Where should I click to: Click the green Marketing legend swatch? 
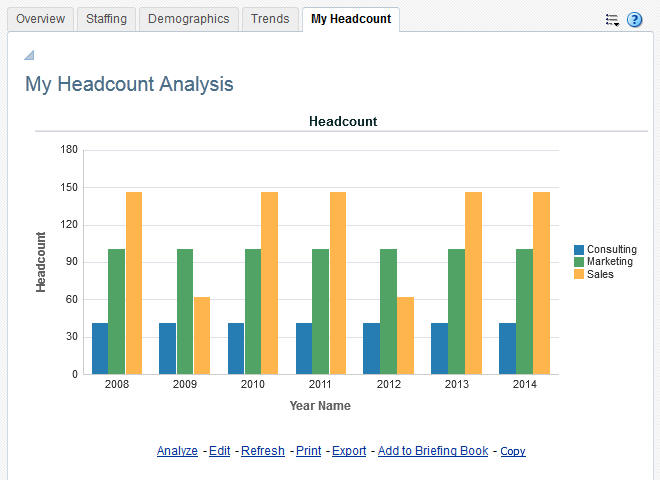pos(579,262)
